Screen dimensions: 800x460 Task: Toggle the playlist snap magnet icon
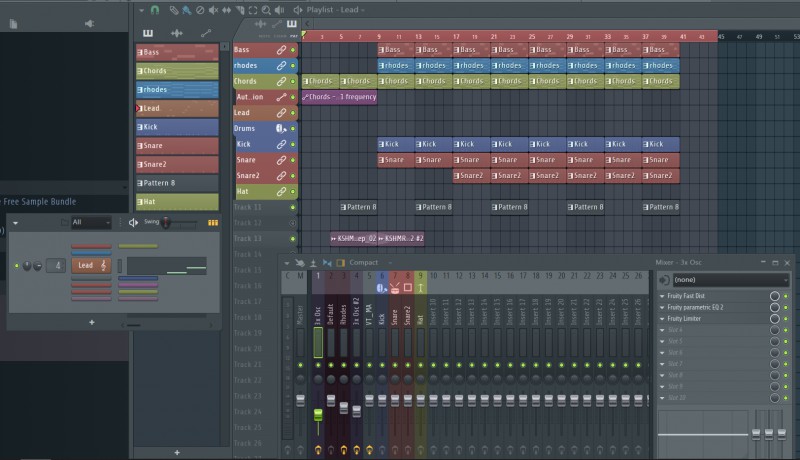155,10
